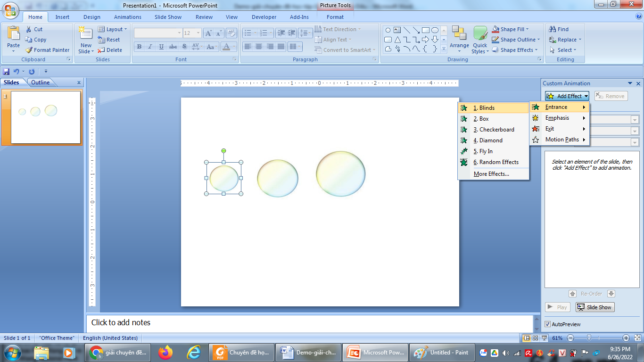
Task: Click Grow Font icon
Action: point(208,33)
